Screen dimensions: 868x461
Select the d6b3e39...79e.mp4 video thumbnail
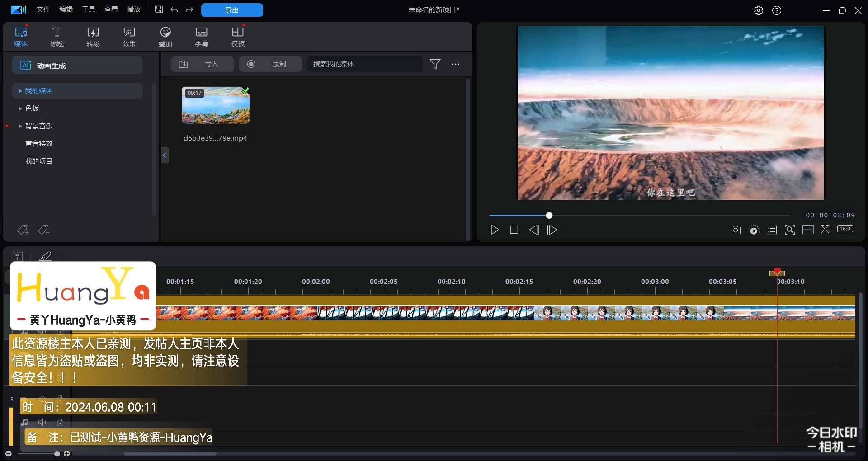coord(216,106)
